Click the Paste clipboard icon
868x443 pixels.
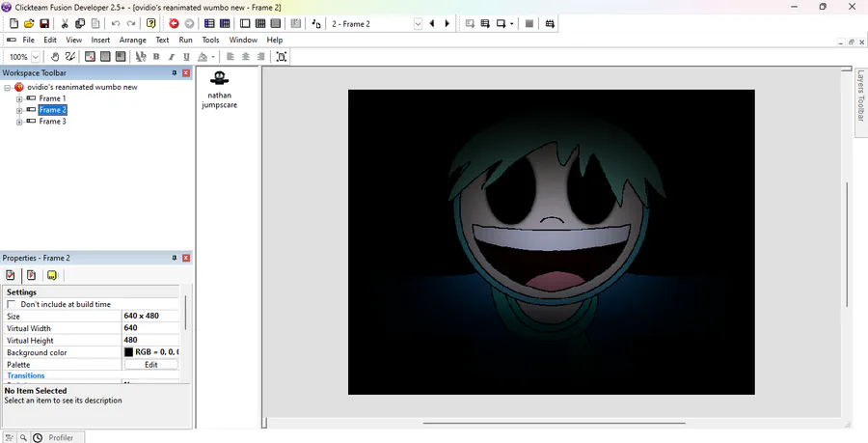tap(95, 24)
